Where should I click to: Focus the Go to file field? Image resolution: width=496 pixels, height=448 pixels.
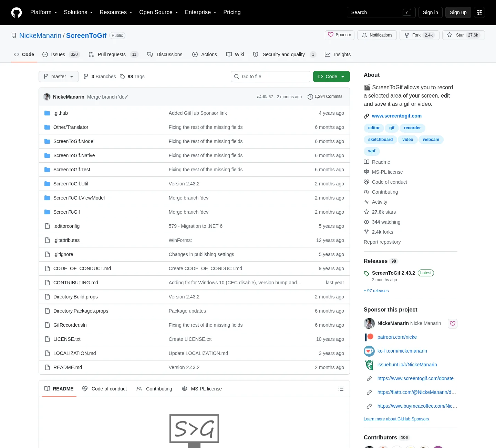(270, 77)
